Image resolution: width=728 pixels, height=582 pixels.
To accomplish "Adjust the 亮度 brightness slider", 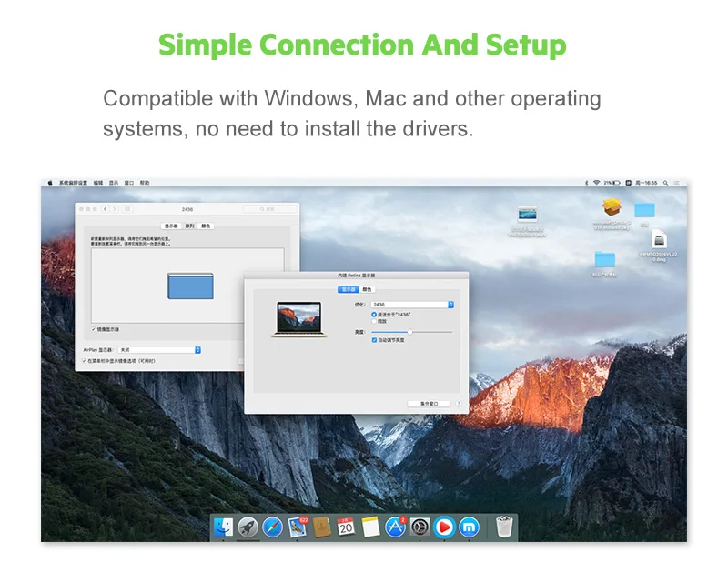I will click(x=412, y=332).
